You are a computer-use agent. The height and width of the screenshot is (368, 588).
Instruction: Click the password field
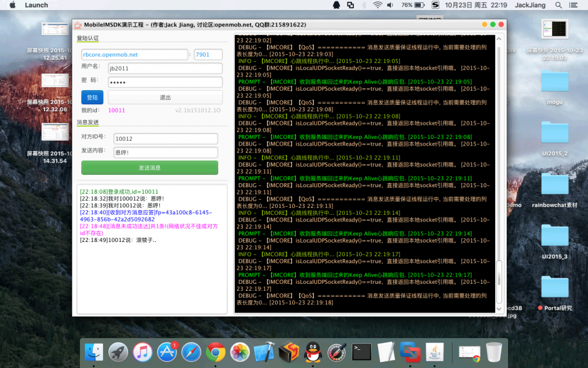tap(165, 82)
